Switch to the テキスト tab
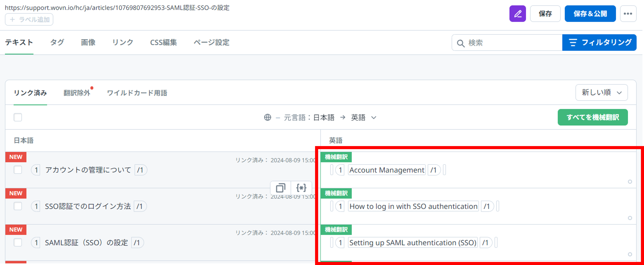The image size is (644, 265). coord(19,42)
